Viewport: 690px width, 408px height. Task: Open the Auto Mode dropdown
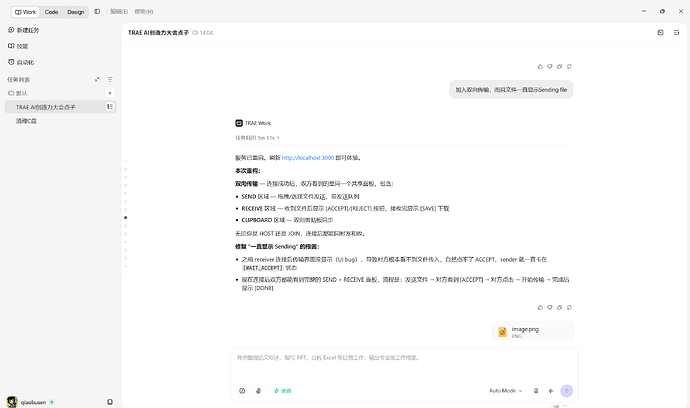506,390
